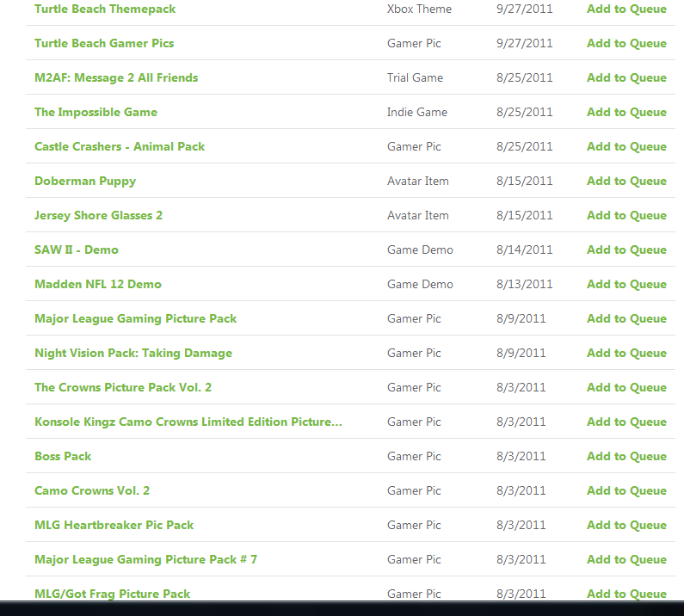
Task: Add MLG Heartbreaker Pic Pack to queue
Action: pos(626,526)
